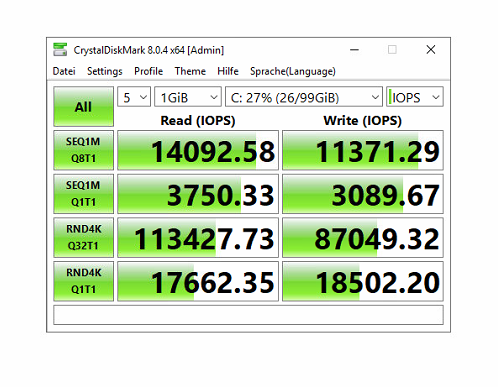The width and height of the screenshot is (498, 387).
Task: Open the Theme menu
Action: [190, 71]
